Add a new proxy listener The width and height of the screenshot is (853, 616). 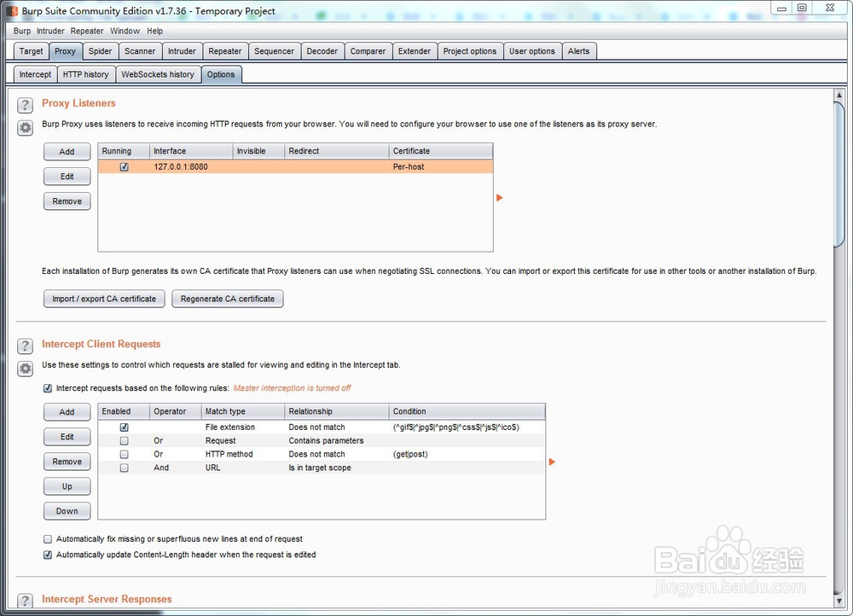(x=67, y=152)
